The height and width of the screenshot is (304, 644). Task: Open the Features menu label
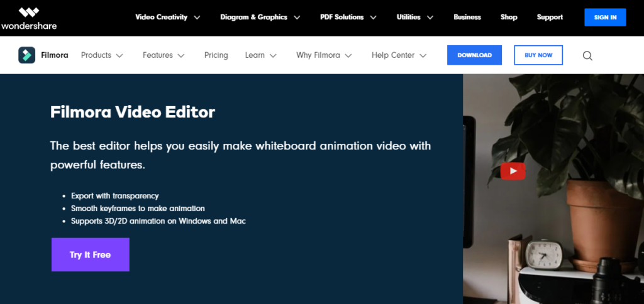(158, 55)
